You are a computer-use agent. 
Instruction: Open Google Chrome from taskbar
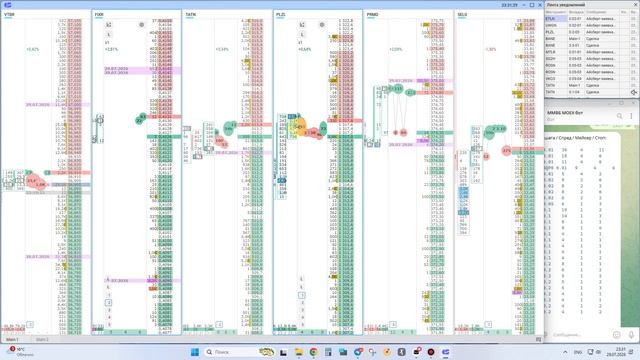click(313, 352)
